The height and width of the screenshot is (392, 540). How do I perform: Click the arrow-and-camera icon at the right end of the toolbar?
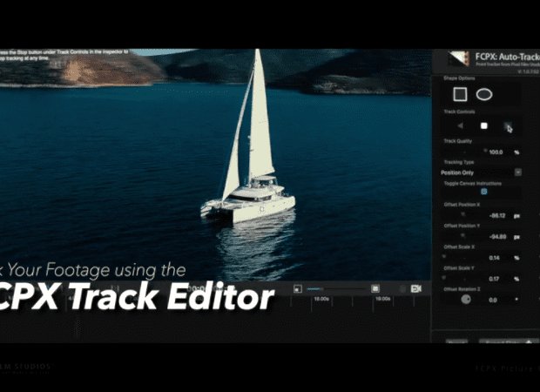[416, 288]
